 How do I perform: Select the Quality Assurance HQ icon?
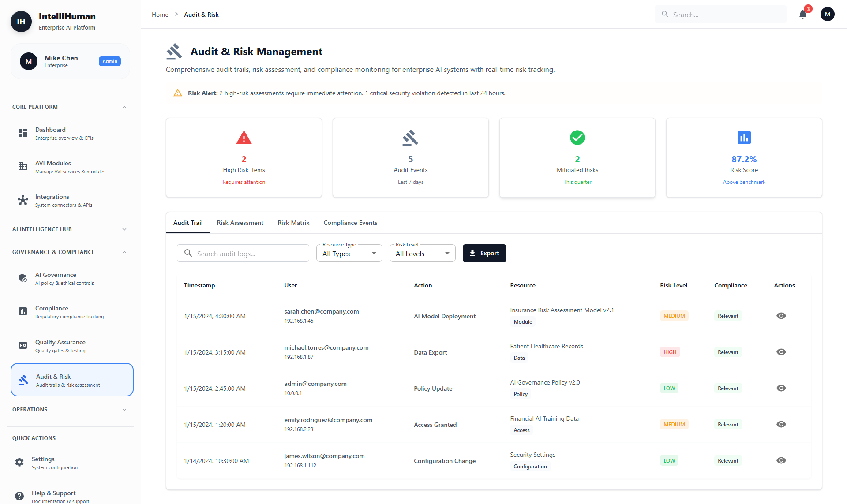tap(22, 345)
